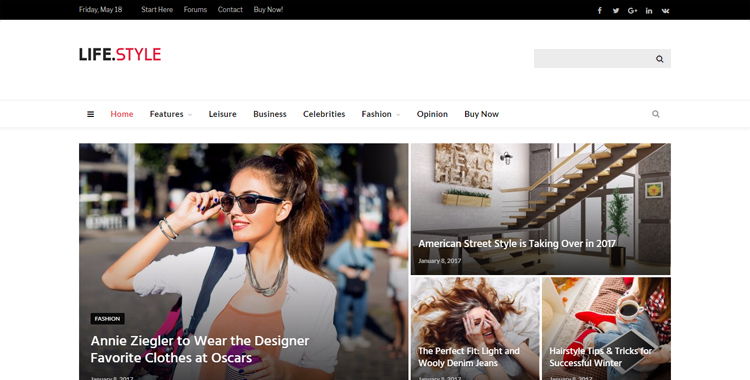The width and height of the screenshot is (750, 380).
Task: Open The Perfect Fit denim jeans headline
Action: pyautogui.click(x=469, y=357)
